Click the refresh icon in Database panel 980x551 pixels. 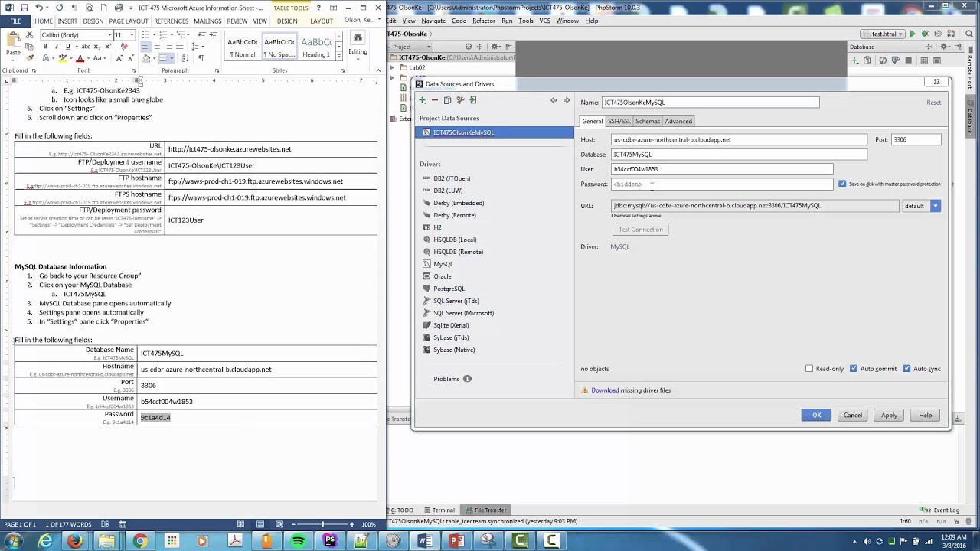pos(883,60)
